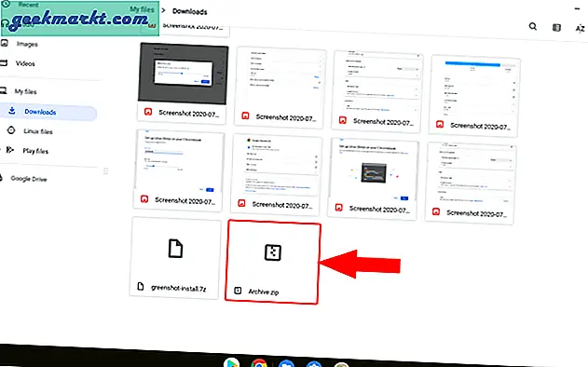This screenshot has height=367, width=588.
Task: Click the blank document icon on the greenshot tile
Action: tap(175, 248)
